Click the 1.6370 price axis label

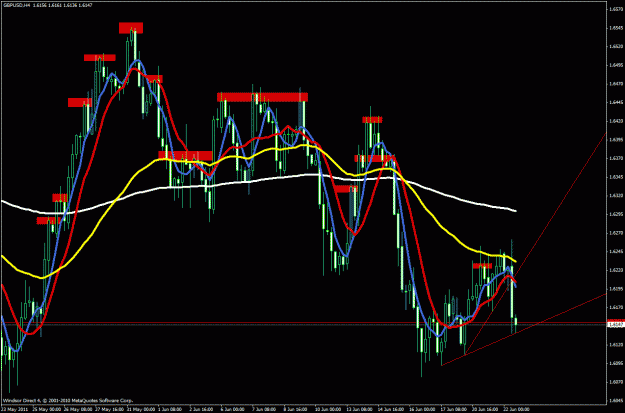(615, 158)
